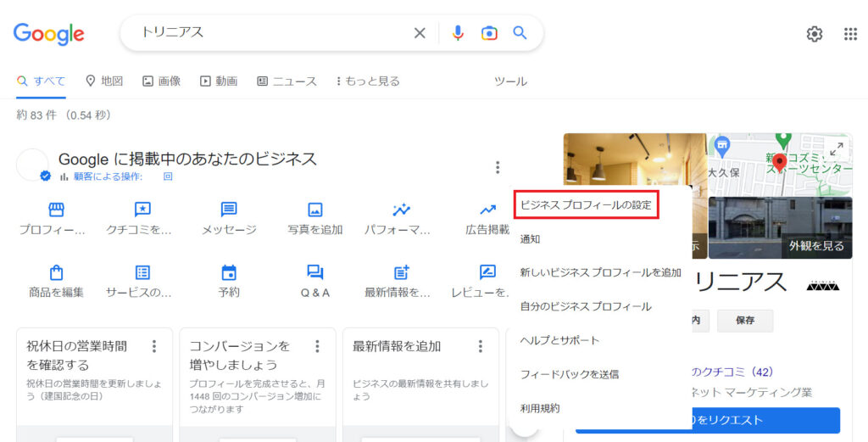Click the magnifier search submit icon
The height and width of the screenshot is (442, 868).
coord(520,33)
